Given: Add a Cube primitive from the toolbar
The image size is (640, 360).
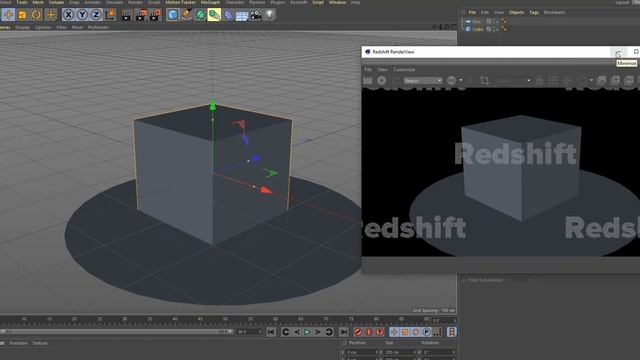Looking at the screenshot, I should 173,15.
